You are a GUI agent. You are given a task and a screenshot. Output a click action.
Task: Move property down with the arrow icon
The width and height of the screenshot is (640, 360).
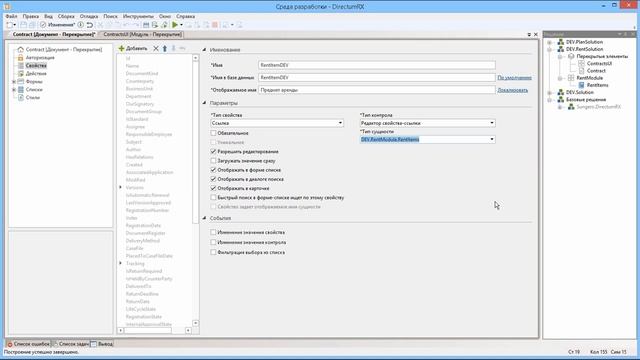(173, 48)
